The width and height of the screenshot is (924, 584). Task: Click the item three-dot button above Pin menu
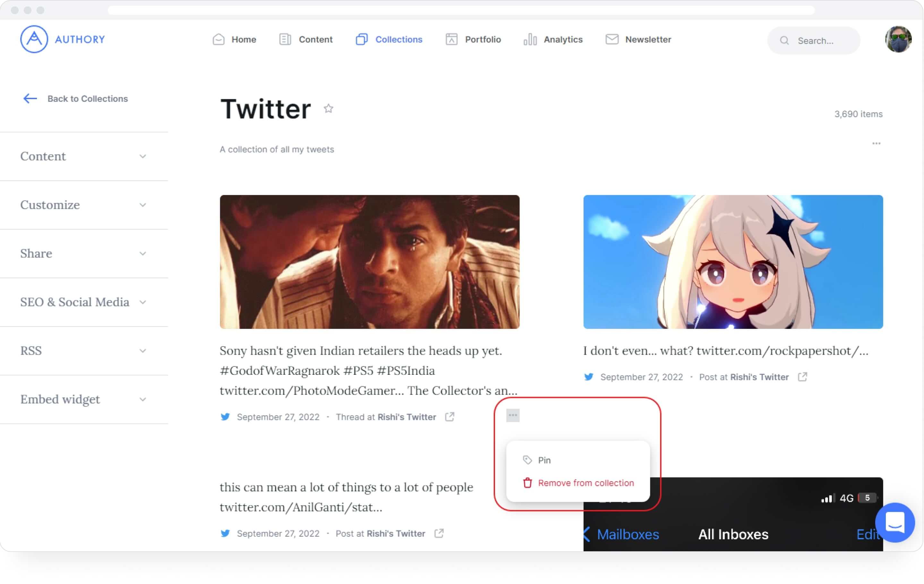coord(513,415)
